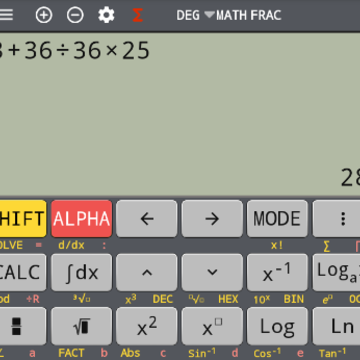Open the three-dot more options key
Screen dimensions: 360x360
336,219
